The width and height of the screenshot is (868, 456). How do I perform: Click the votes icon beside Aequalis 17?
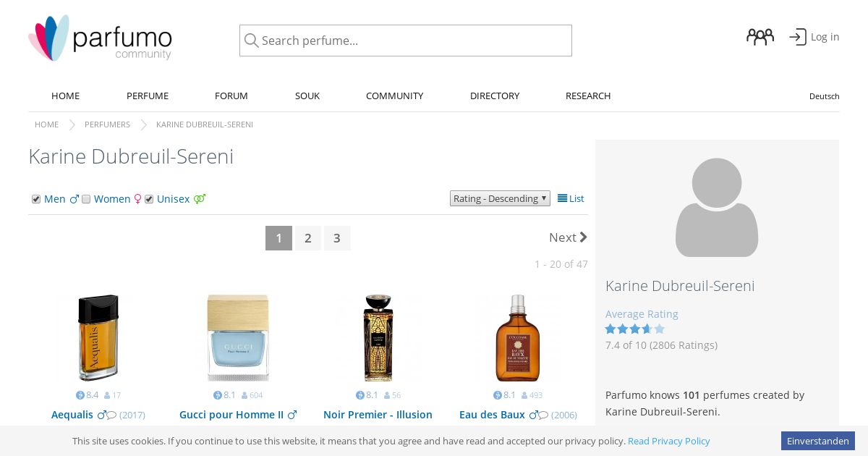click(x=107, y=396)
